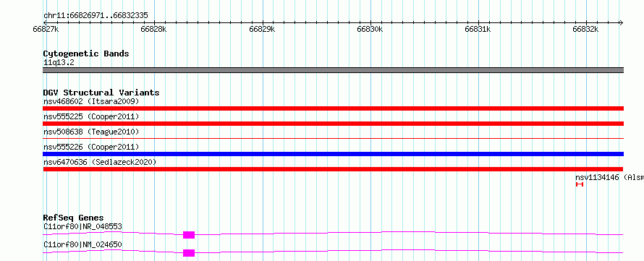Click the 66827k ruler tick label
The width and height of the screenshot is (644, 261).
46,30
